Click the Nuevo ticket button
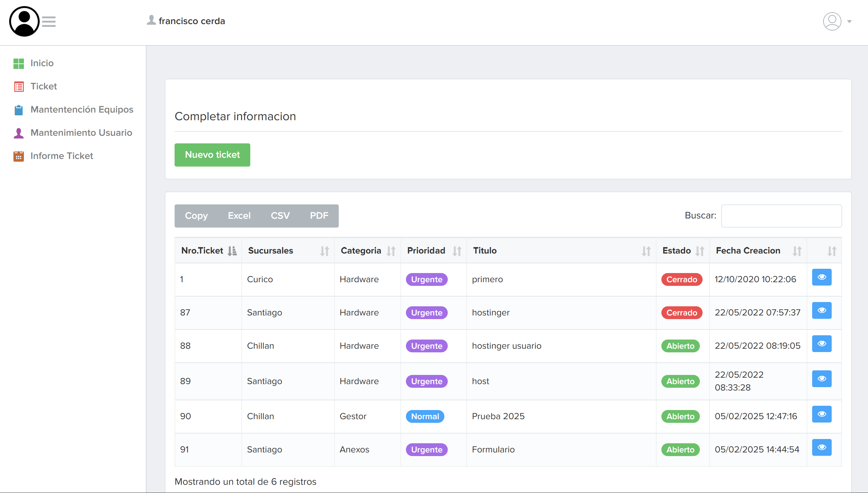The image size is (868, 493). pyautogui.click(x=212, y=155)
